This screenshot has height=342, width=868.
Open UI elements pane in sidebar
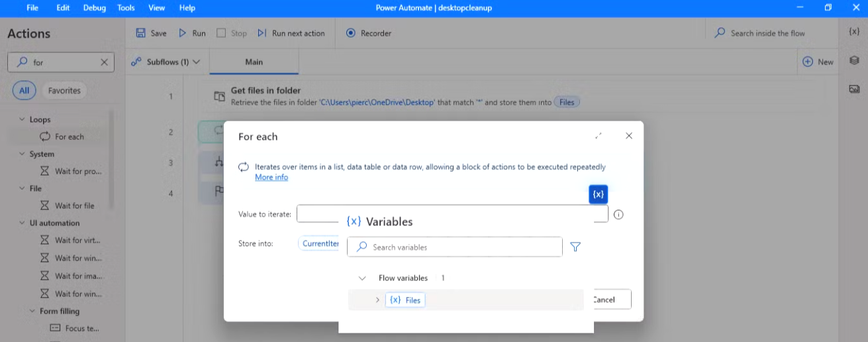pos(854,60)
